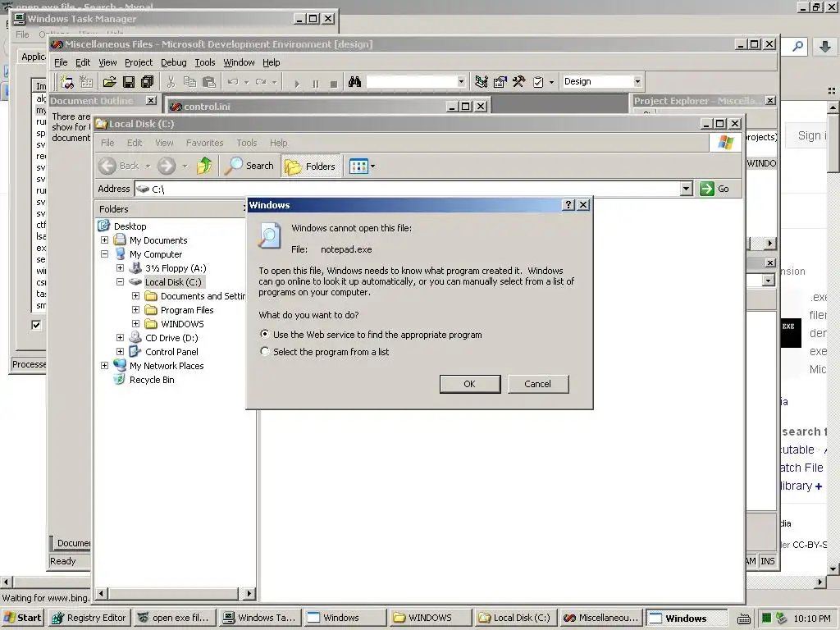Image resolution: width=840 pixels, height=630 pixels.
Task: Expand 3½ Floppy (A:) node
Action: [x=120, y=268]
